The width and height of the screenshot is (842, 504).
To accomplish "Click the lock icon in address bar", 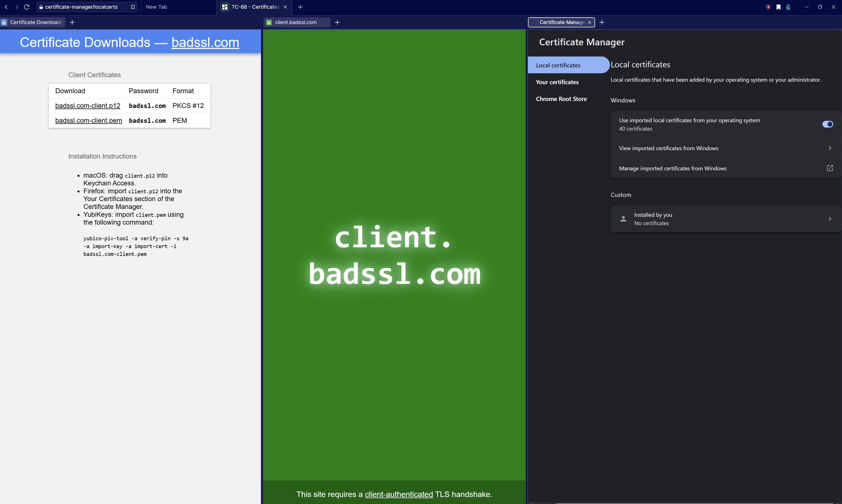I will [41, 7].
